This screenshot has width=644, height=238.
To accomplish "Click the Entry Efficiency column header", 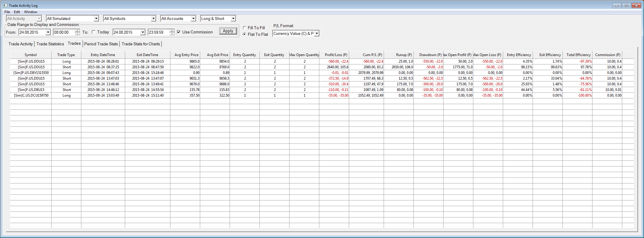I will pos(518,55).
